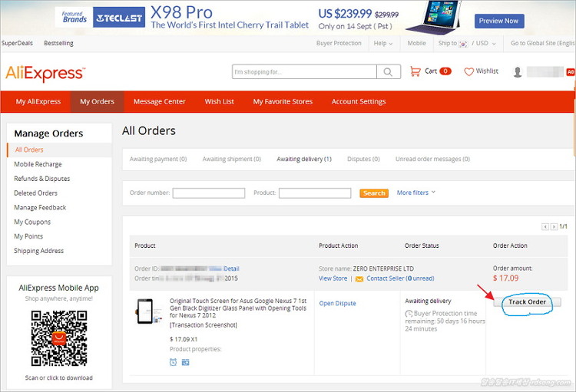576x392 pixels.
Task: Click the orange Search orders button
Action: pyautogui.click(x=374, y=193)
